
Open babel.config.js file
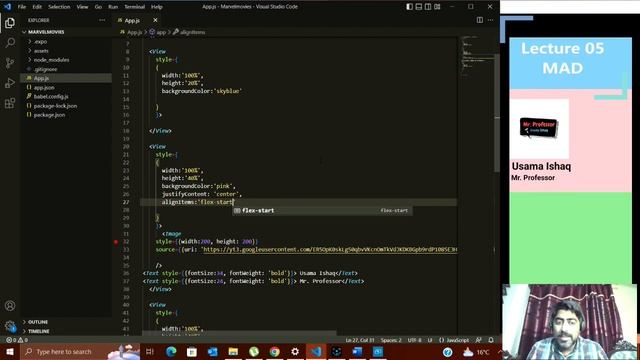(x=66, y=96)
